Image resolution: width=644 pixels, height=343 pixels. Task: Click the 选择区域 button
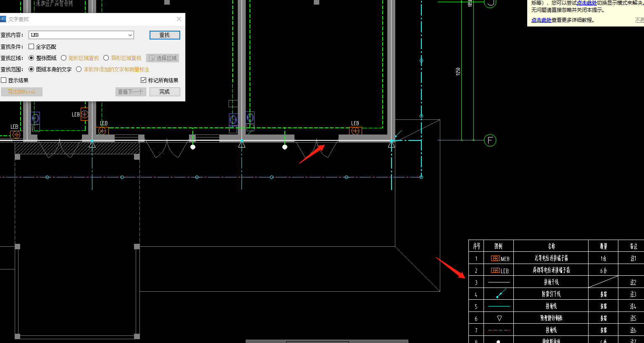(x=163, y=58)
